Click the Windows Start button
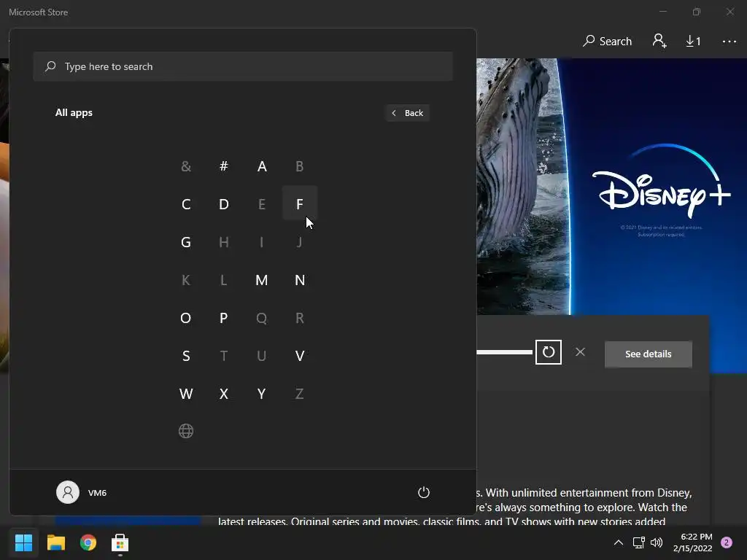The image size is (747, 560). [23, 542]
